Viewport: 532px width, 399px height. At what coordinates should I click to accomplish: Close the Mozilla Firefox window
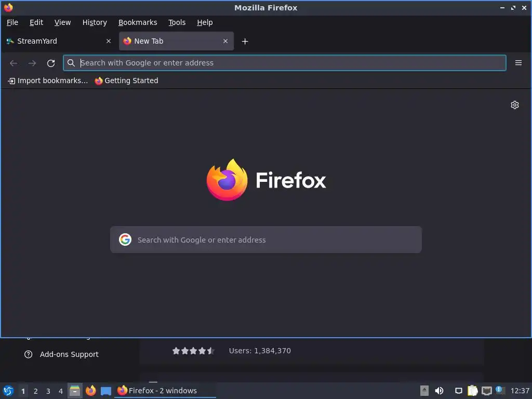click(524, 7)
